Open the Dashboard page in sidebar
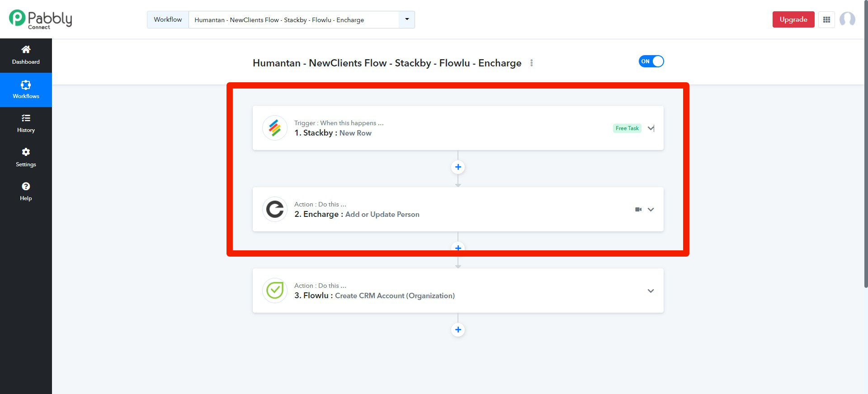This screenshot has height=394, width=868. click(26, 56)
